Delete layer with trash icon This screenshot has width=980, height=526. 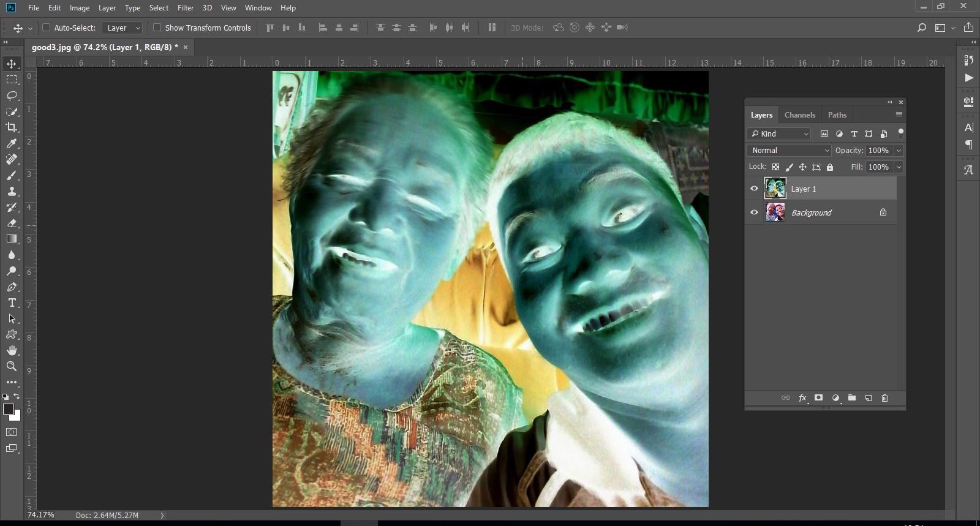coord(885,398)
